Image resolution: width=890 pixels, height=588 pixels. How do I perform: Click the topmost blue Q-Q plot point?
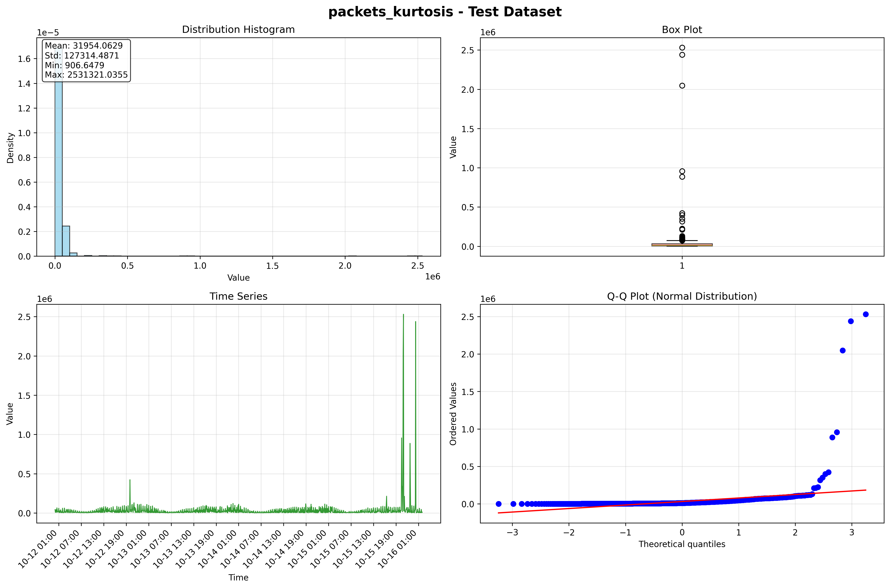pyautogui.click(x=866, y=314)
